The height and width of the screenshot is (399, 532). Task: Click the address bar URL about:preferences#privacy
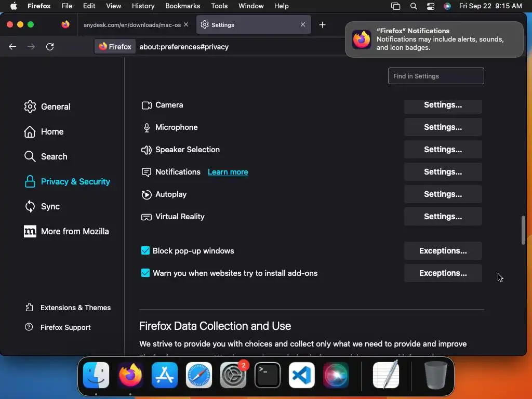(184, 47)
